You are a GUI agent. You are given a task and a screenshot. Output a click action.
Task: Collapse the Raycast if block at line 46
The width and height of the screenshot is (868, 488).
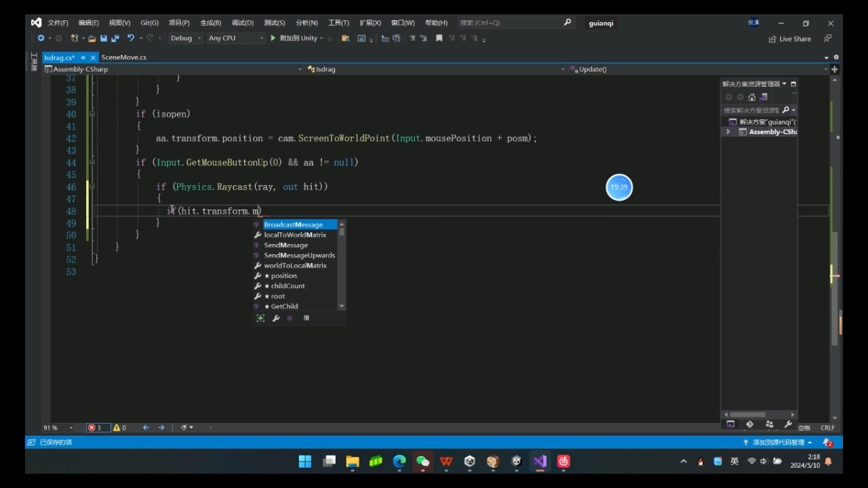(x=92, y=187)
